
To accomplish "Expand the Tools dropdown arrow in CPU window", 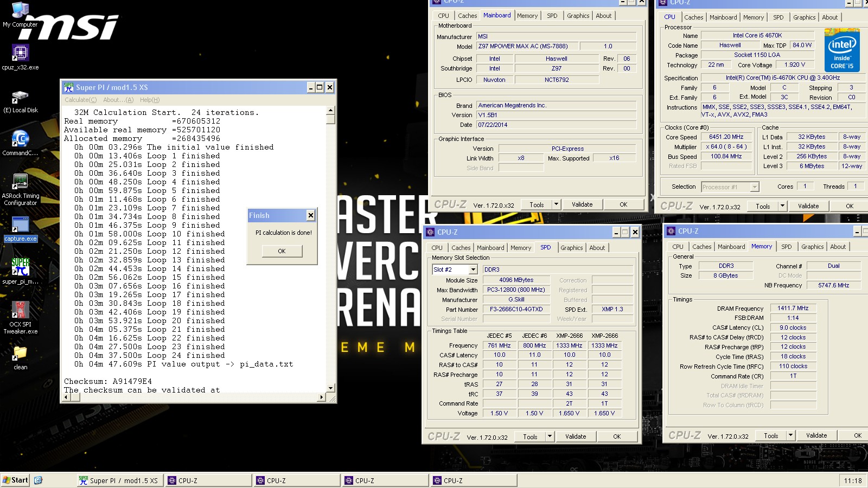I will pos(782,206).
